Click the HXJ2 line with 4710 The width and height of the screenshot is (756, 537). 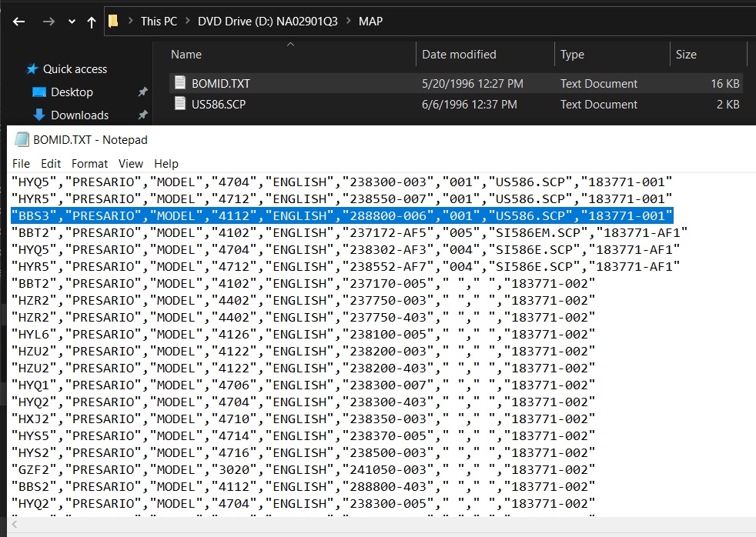click(x=303, y=419)
